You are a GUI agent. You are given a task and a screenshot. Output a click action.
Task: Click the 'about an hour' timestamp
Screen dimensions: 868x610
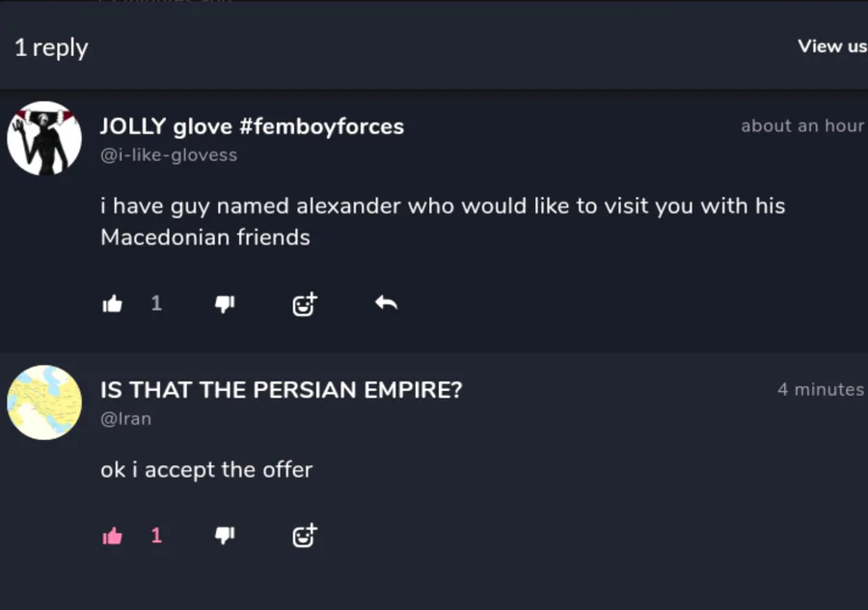tap(801, 125)
